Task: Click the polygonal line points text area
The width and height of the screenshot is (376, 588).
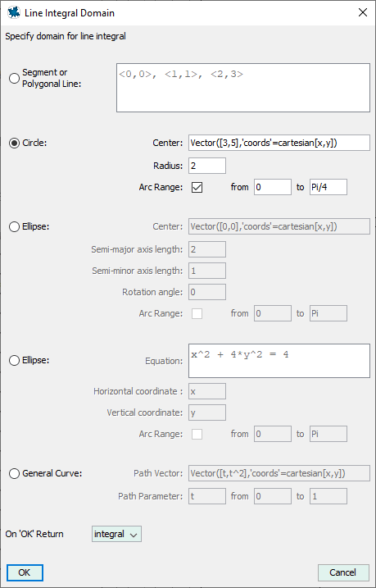Action: tap(243, 88)
